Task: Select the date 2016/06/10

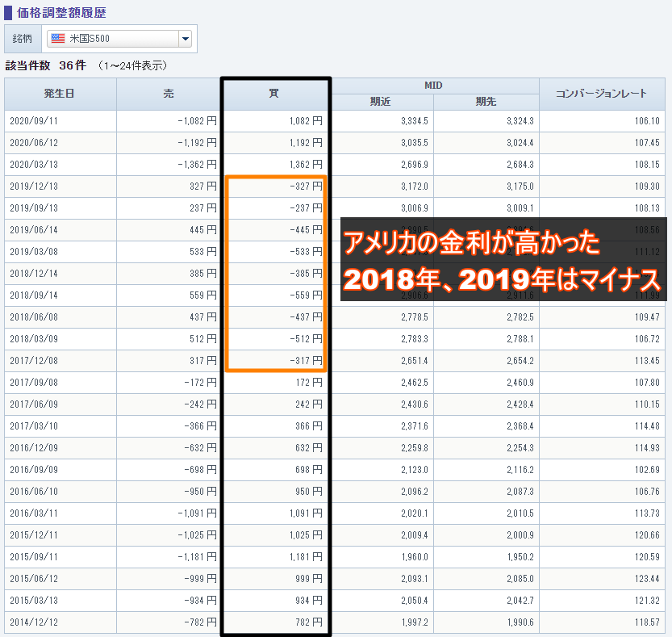Action: point(34,492)
